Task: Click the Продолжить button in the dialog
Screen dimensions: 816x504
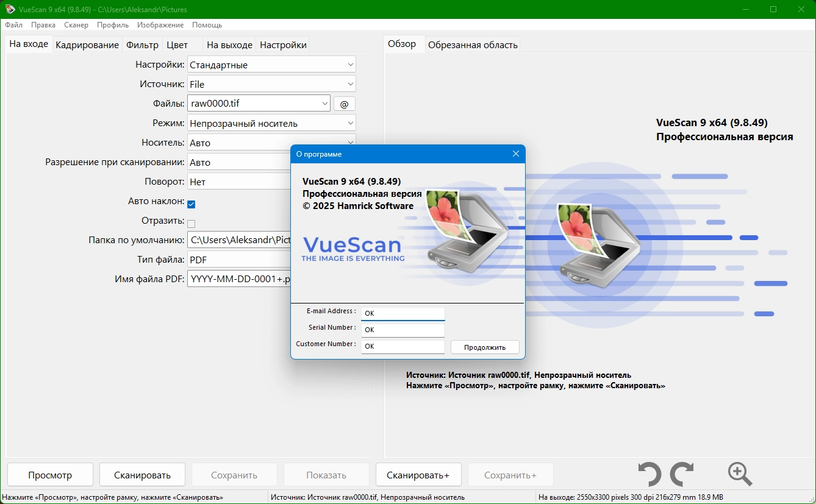Action: [485, 347]
